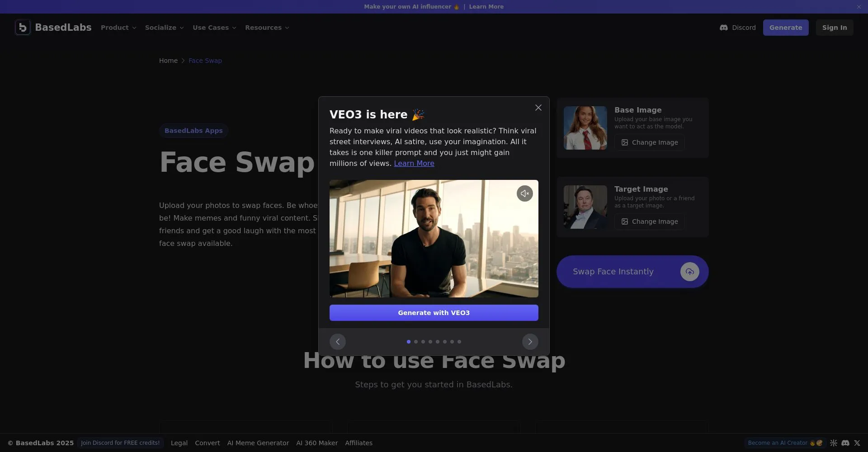This screenshot has width=868, height=452.
Task: Expand the Product menu
Action: (x=118, y=28)
